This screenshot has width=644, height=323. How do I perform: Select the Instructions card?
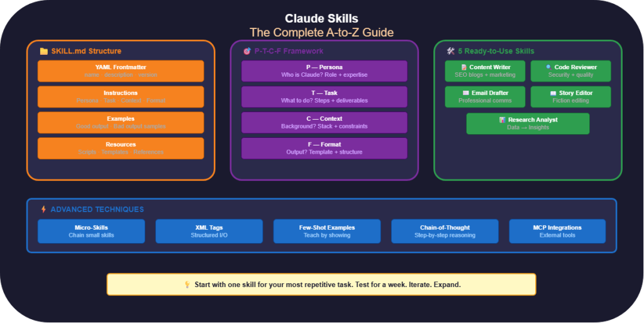121,97
